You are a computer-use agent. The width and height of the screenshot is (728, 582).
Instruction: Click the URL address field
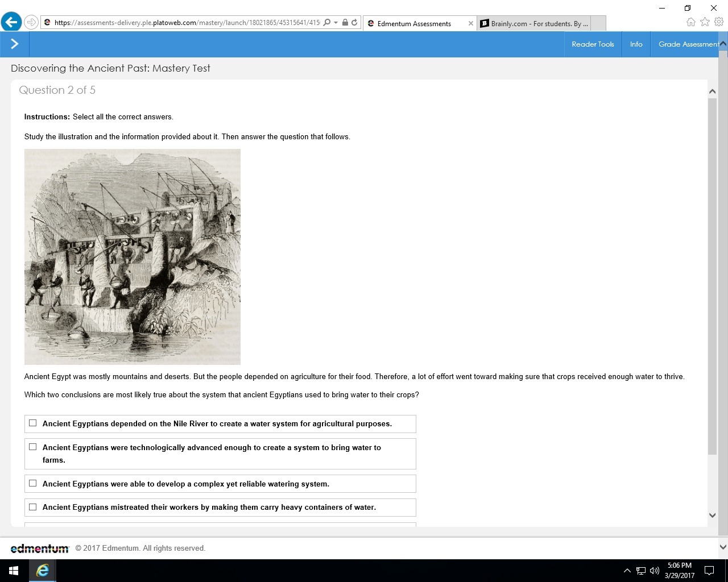click(187, 23)
